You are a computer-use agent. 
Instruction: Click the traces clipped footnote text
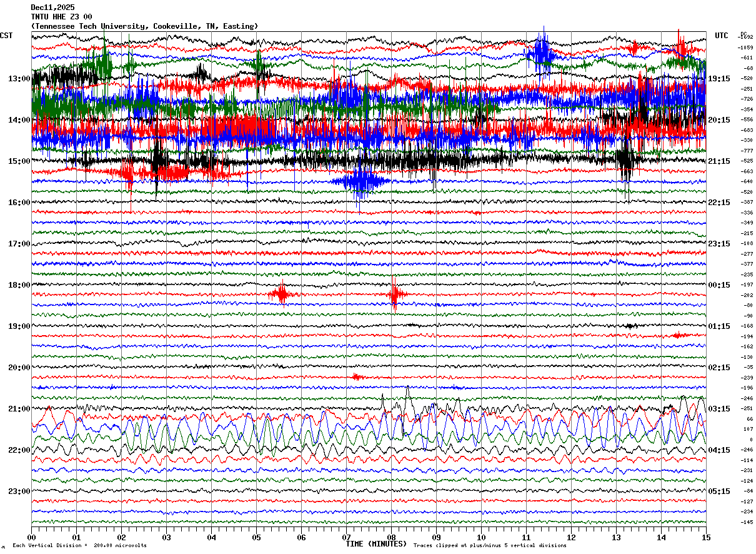pos(490,546)
